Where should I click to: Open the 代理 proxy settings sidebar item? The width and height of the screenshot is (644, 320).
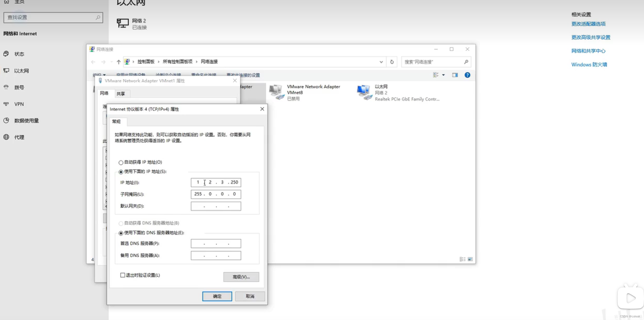point(19,137)
